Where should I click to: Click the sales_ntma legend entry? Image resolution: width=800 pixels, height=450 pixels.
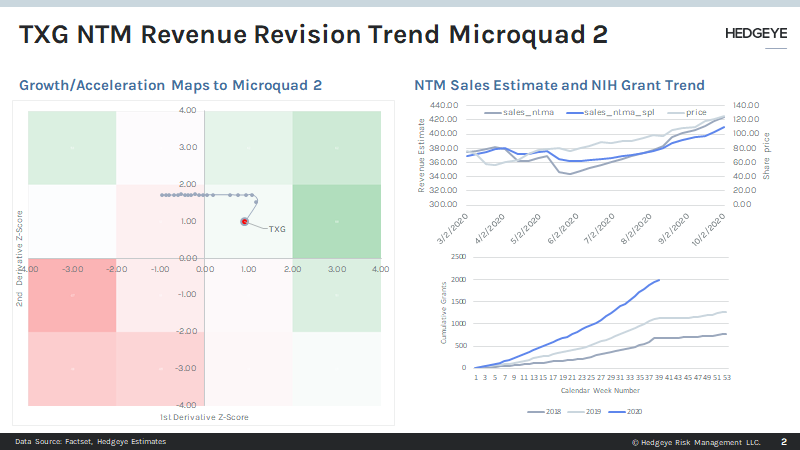pyautogui.click(x=519, y=112)
